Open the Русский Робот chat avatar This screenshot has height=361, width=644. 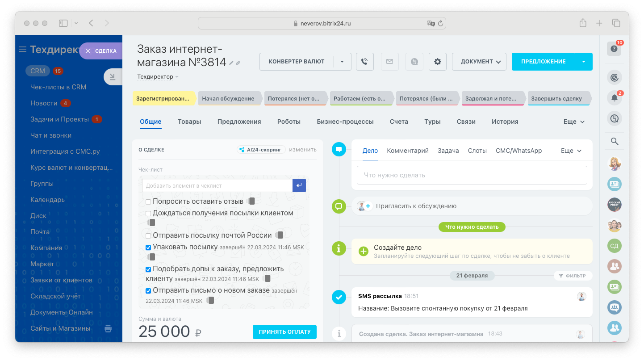(615, 205)
